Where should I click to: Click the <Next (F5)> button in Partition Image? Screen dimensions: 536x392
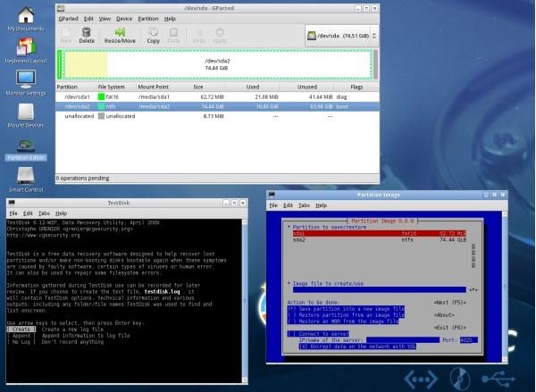click(x=449, y=303)
